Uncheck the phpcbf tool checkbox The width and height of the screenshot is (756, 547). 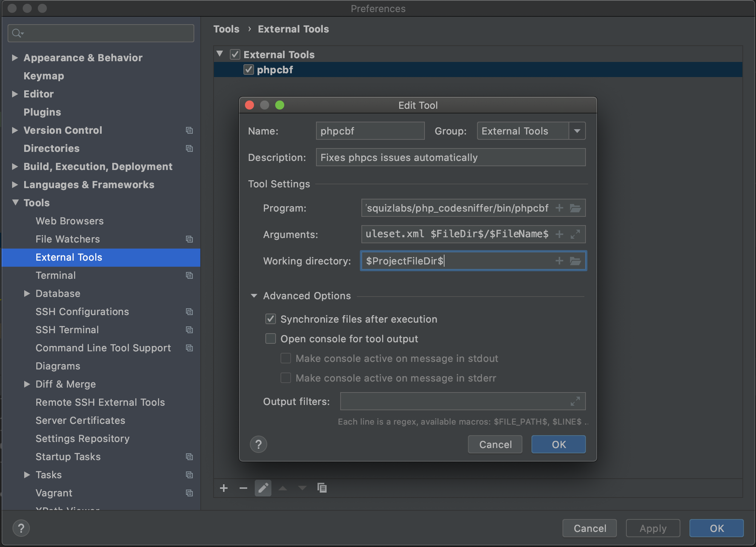click(x=248, y=70)
